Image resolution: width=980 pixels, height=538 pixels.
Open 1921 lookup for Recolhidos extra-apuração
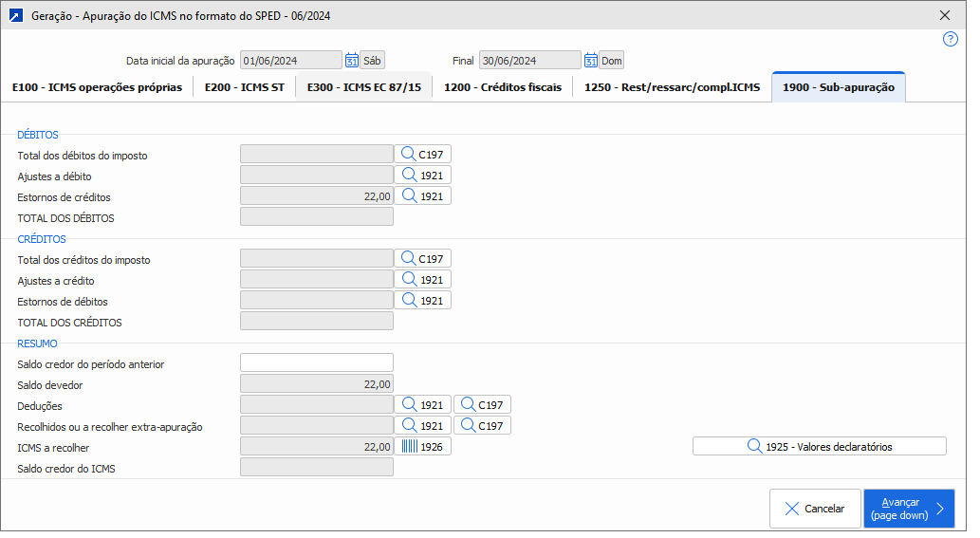click(x=422, y=426)
